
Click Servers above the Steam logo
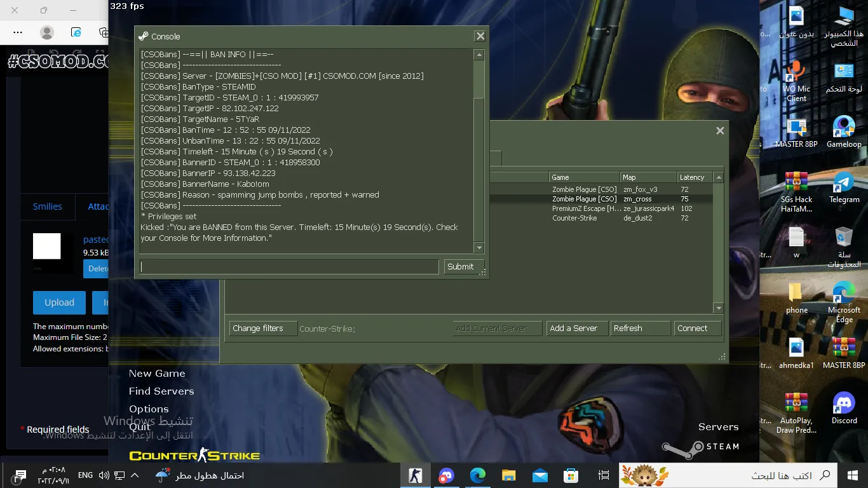click(x=718, y=427)
